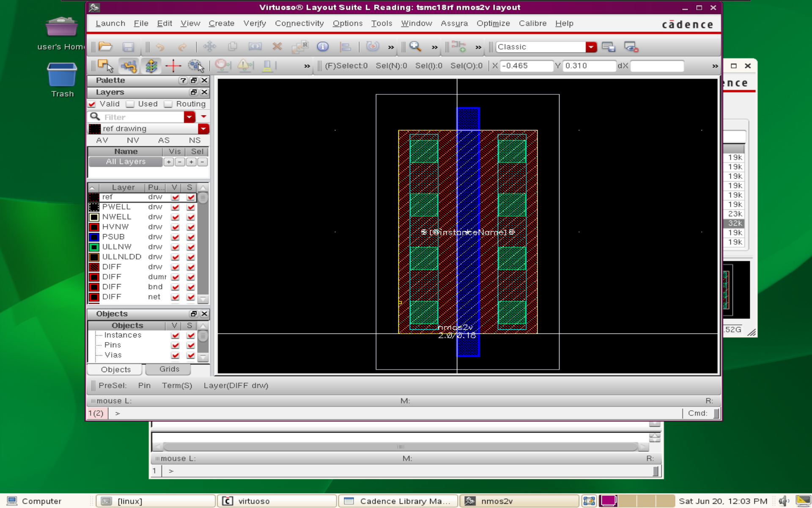
Task: Open the Verify menu
Action: point(255,24)
